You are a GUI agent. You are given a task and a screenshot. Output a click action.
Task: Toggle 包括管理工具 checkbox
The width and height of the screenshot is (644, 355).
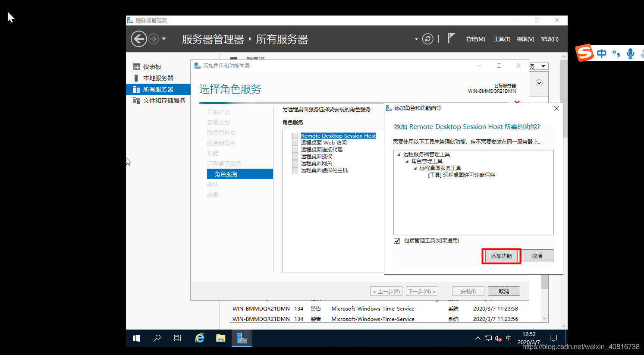pyautogui.click(x=397, y=241)
